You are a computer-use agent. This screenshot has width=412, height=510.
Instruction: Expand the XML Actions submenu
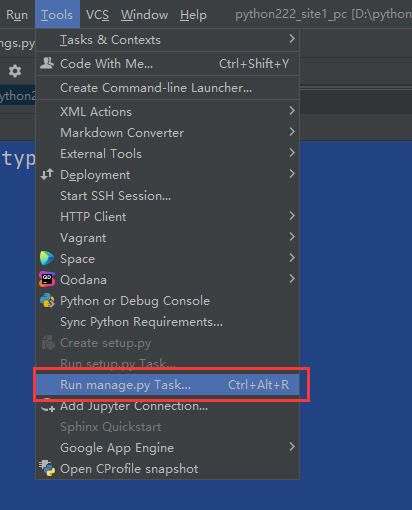pyautogui.click(x=167, y=111)
